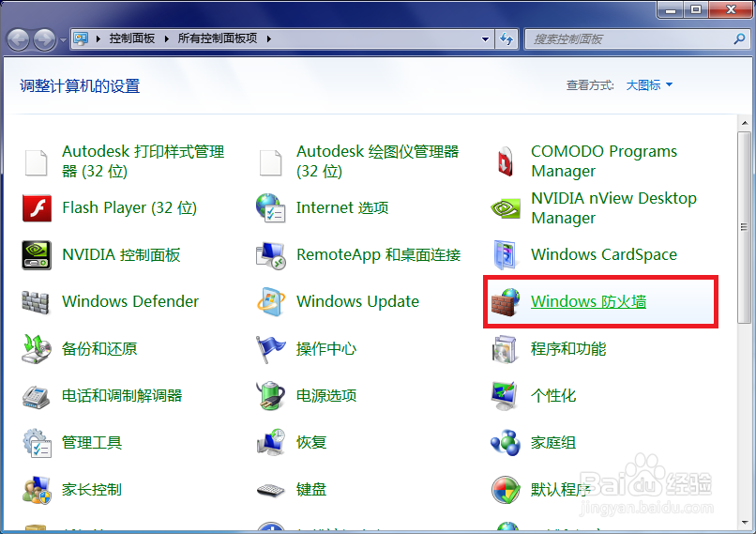Click the vertical scrollbar thumb
This screenshot has height=534, width=756.
click(745, 227)
